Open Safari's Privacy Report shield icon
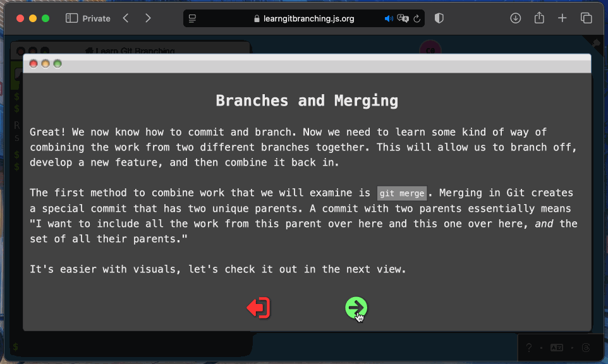Image resolution: width=608 pixels, height=364 pixels. [x=439, y=18]
